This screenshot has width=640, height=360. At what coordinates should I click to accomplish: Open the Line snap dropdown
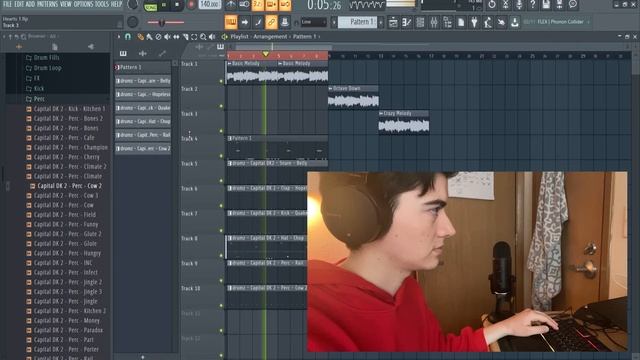pyautogui.click(x=313, y=22)
